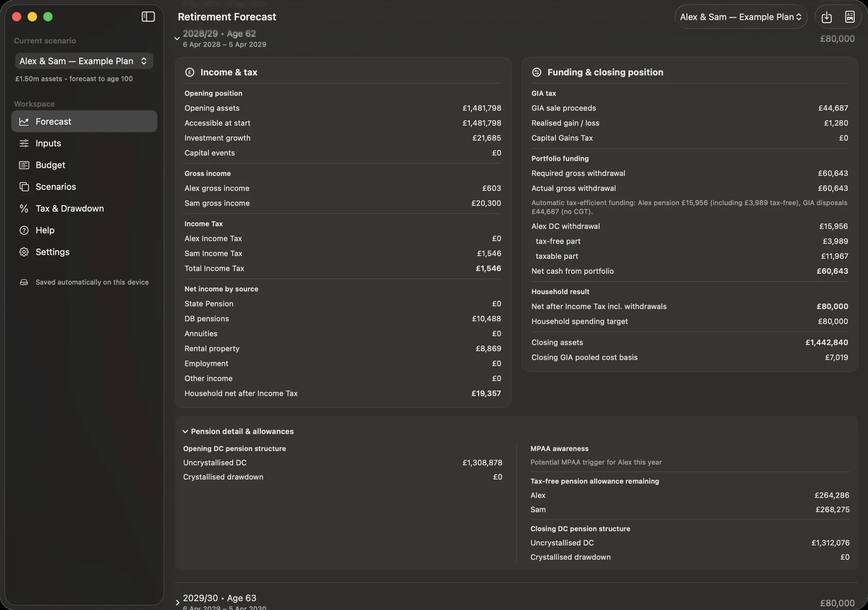Open the Forecast workspace item
Screen dimensions: 868x610
coord(84,121)
